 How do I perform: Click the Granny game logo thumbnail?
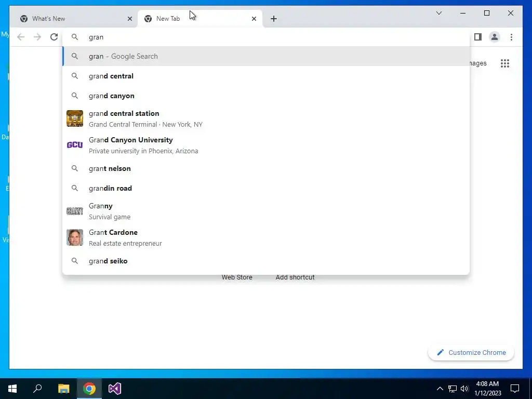click(x=75, y=211)
